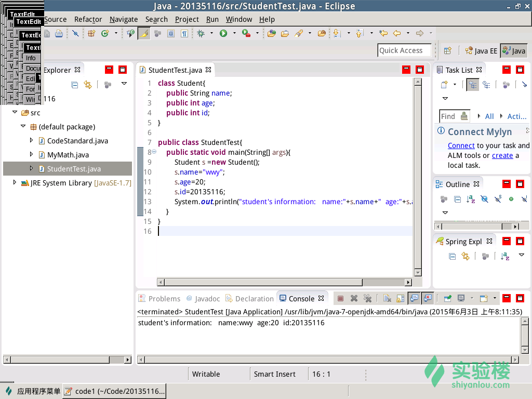This screenshot has width=532, height=399.
Task: Toggle Sort alphabetically in Outline view
Action: [471, 199]
